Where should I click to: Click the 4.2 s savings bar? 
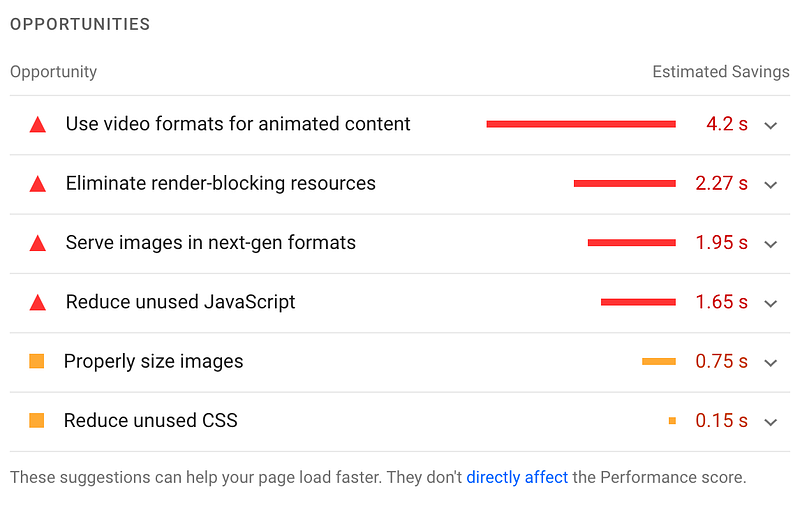tap(581, 124)
